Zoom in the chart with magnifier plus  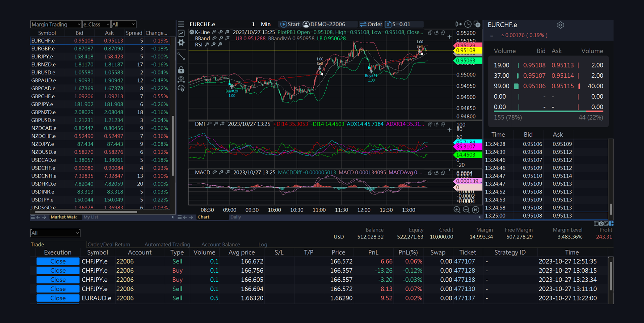coord(457,210)
